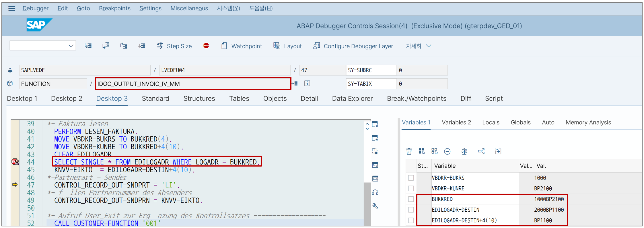
Task: Select the Memory Analysis tab
Action: pyautogui.click(x=588, y=122)
